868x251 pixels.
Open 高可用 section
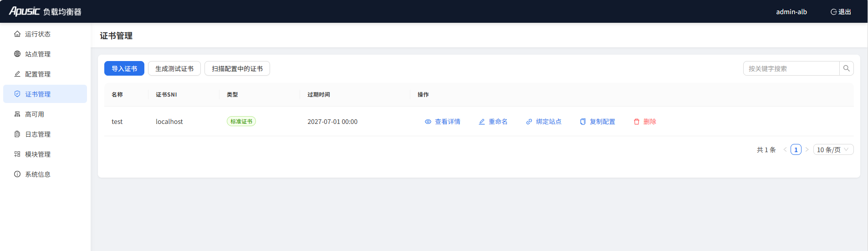coord(45,114)
